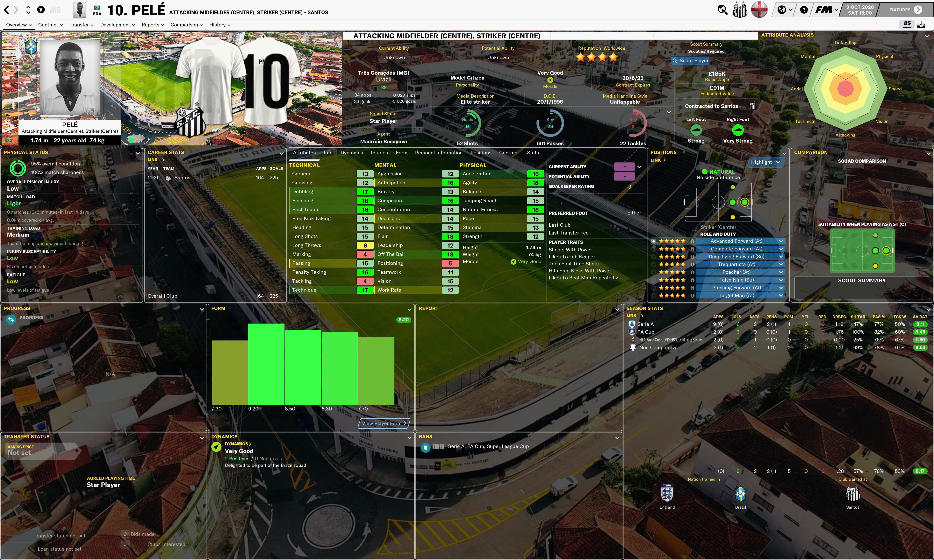The width and height of the screenshot is (934, 560).
Task: Select the Complete Forward role radio button
Action: 653,249
